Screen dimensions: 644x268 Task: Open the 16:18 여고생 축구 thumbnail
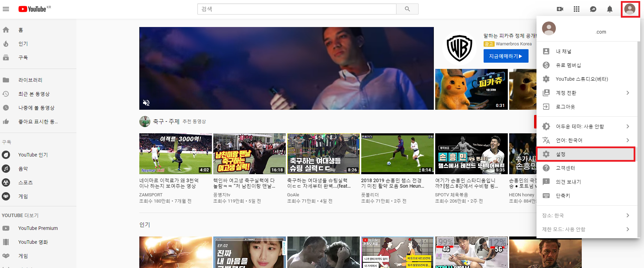(250, 154)
